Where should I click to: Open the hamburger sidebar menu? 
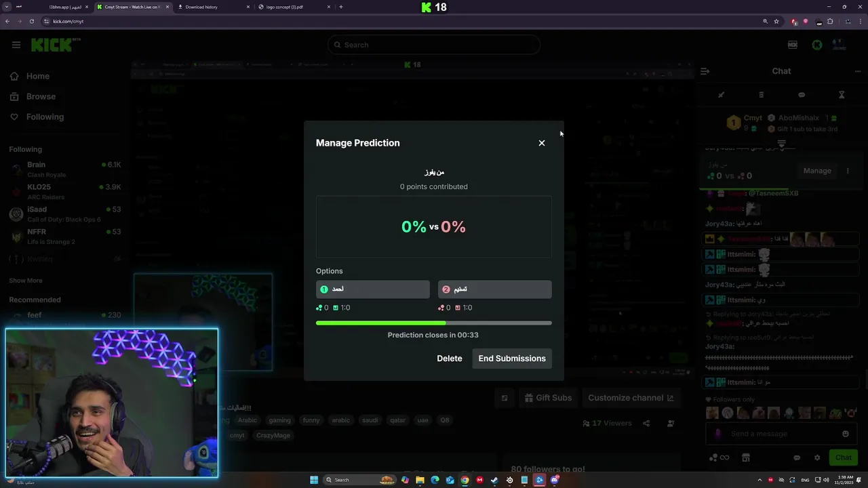click(16, 45)
